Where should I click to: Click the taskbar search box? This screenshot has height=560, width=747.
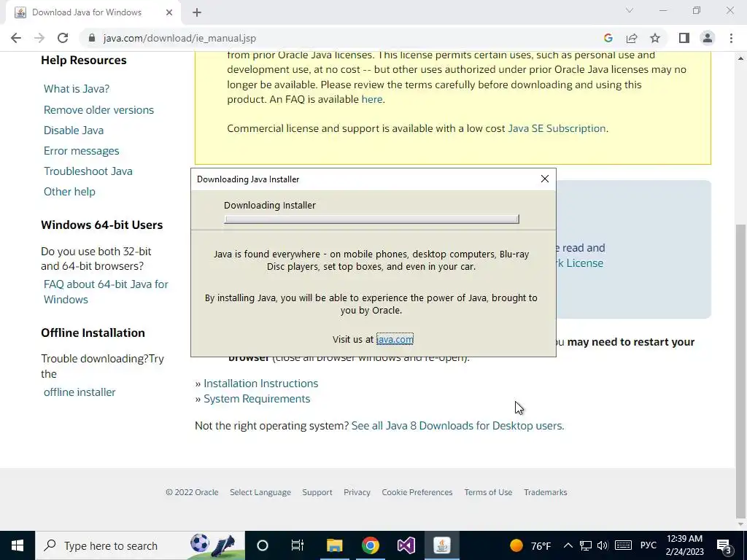tap(140, 545)
